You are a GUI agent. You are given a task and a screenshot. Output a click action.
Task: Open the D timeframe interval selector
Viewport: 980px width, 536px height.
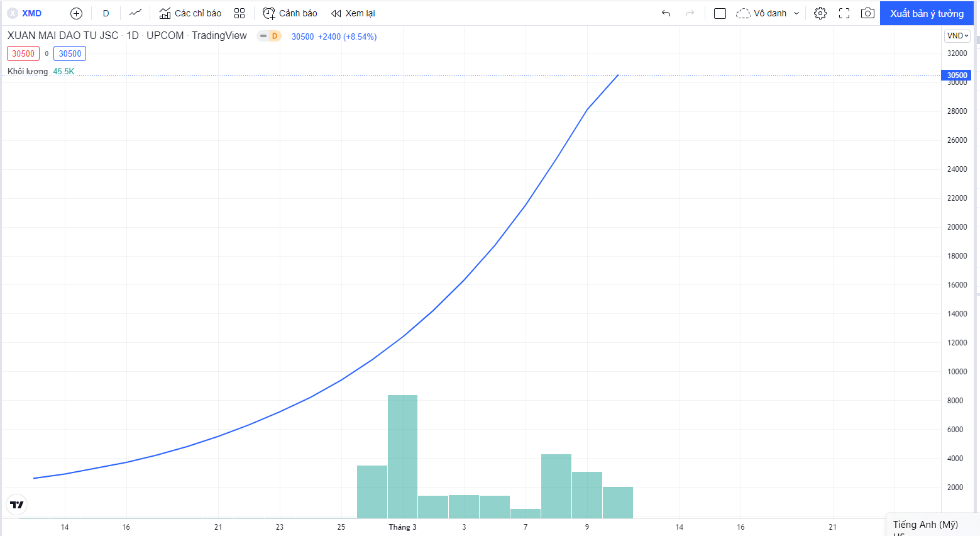(x=106, y=13)
